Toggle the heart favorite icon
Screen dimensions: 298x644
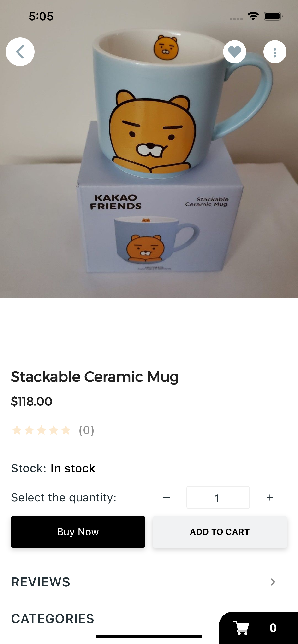click(x=235, y=52)
